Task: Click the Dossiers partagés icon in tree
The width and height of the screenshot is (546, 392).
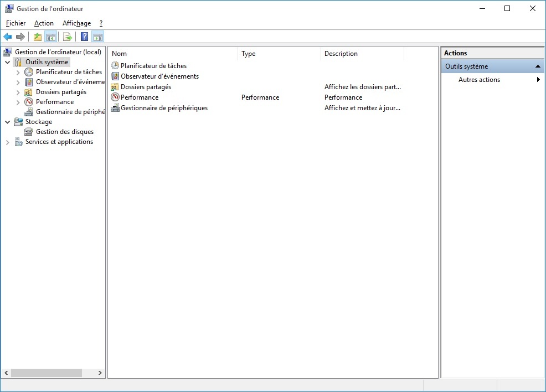Action: (29, 92)
